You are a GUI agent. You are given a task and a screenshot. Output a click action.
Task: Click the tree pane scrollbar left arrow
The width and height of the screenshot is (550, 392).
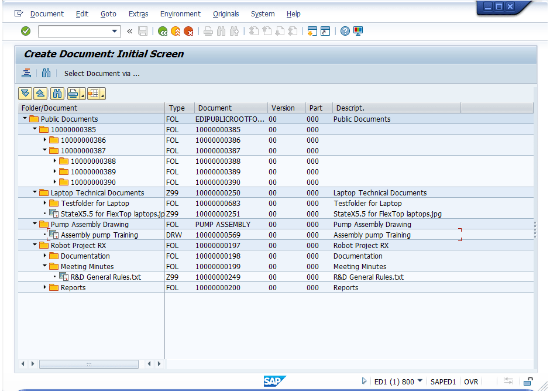click(x=23, y=364)
